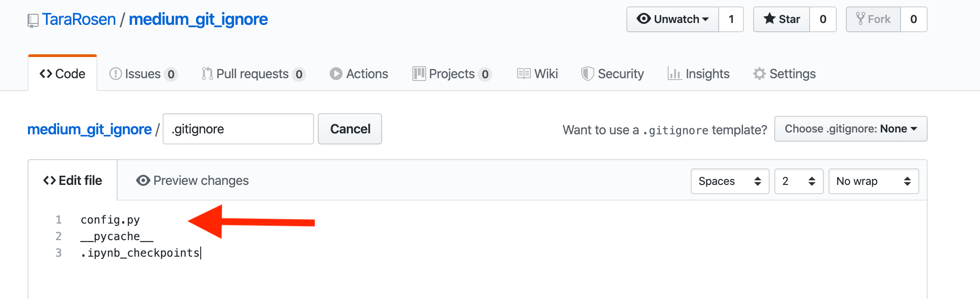Screen dimensions: 980x299
Task: Click the .gitignore filename input field
Action: [x=238, y=129]
